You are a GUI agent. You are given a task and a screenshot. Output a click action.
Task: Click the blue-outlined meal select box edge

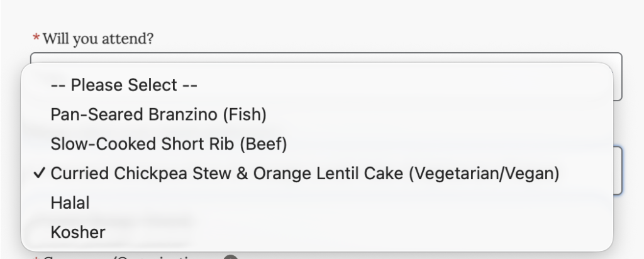619,170
